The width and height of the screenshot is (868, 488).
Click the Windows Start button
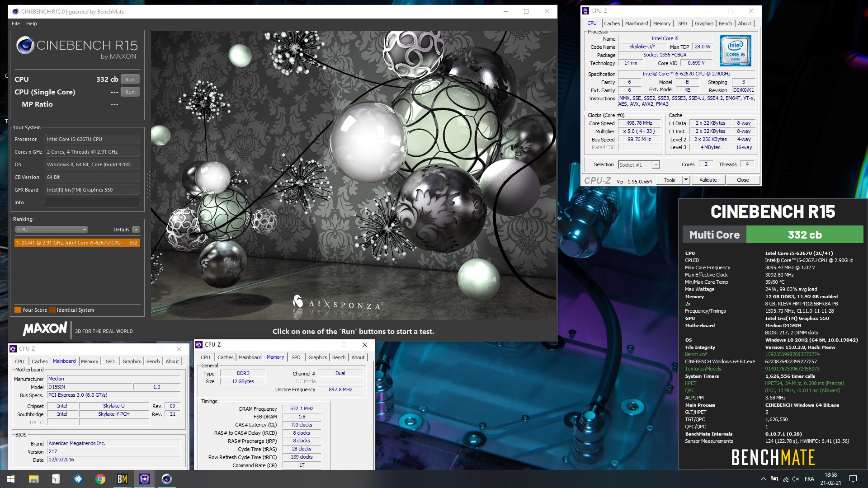tap(11, 479)
